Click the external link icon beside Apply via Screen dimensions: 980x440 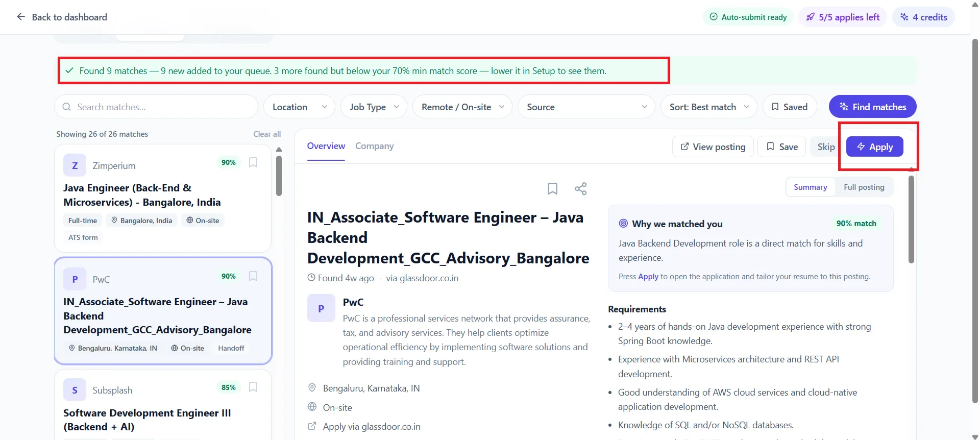click(312, 426)
